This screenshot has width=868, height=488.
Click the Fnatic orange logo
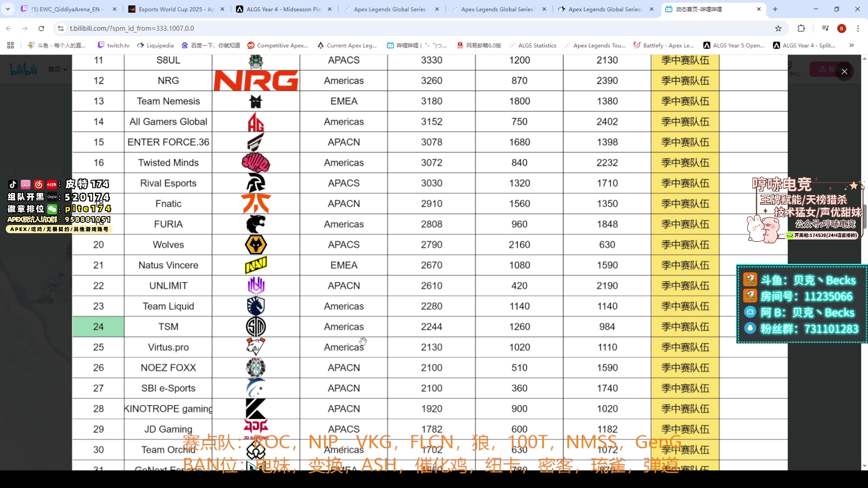point(256,204)
